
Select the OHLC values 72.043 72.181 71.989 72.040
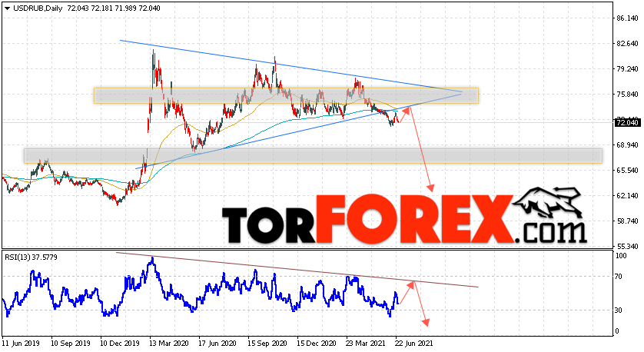click(x=114, y=8)
